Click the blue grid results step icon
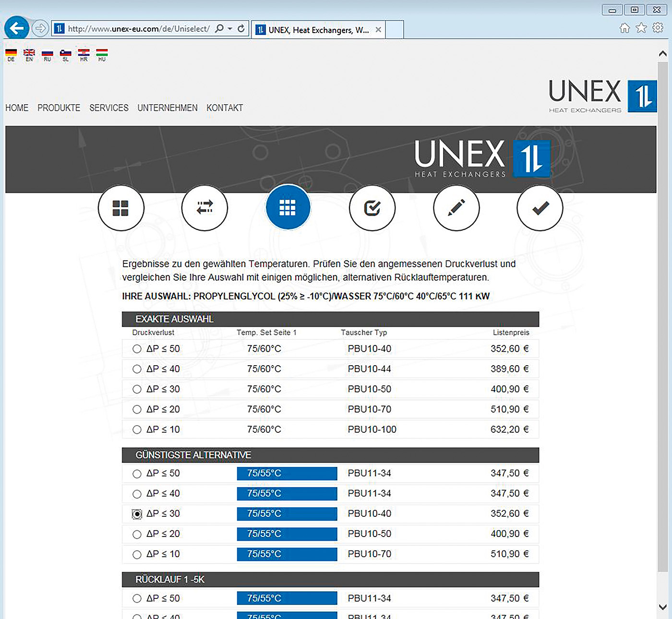This screenshot has height=619, width=672. click(288, 207)
